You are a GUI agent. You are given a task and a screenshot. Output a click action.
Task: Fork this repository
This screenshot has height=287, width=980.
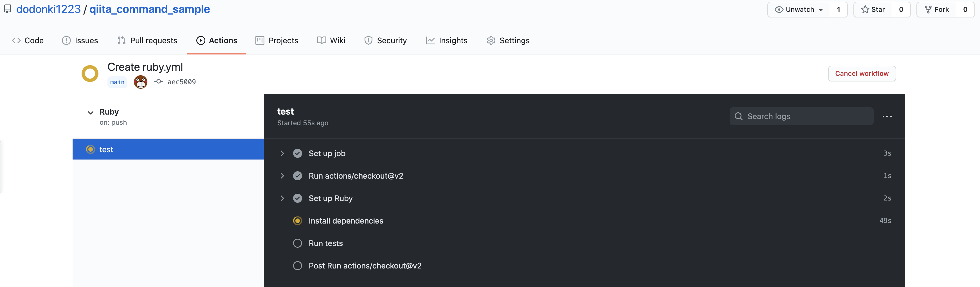click(936, 10)
